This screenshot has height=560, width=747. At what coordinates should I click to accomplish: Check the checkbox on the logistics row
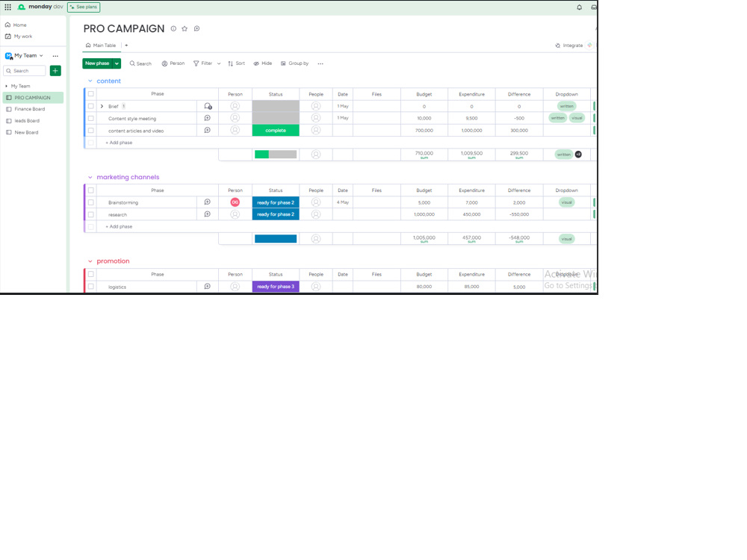90,286
